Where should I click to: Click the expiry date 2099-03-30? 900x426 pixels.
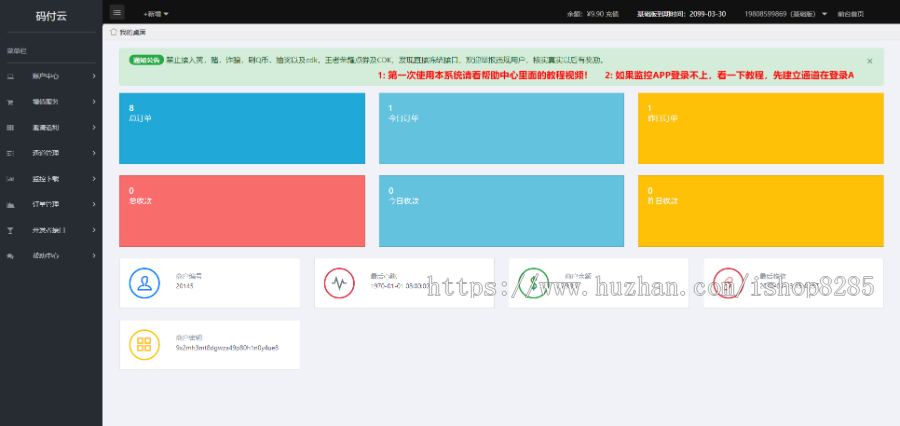pyautogui.click(x=707, y=14)
